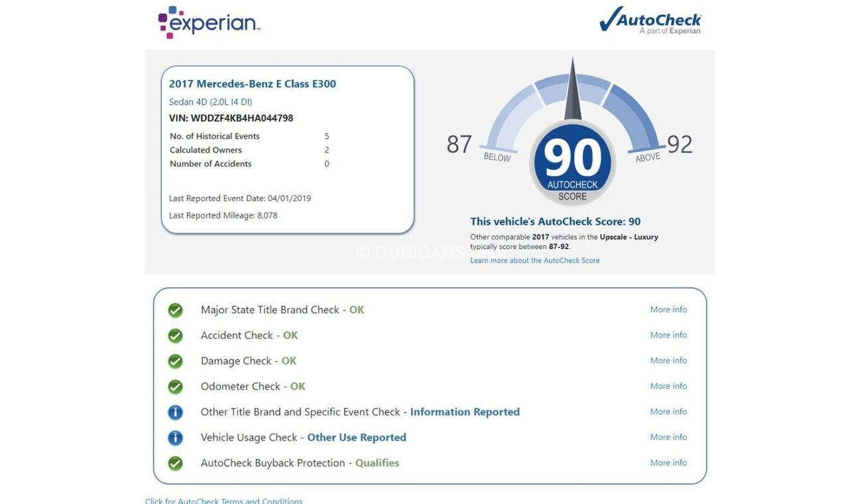Click the blue info icon for Other Title Brand Check
Viewport: 862px width, 504px height.
(175, 412)
